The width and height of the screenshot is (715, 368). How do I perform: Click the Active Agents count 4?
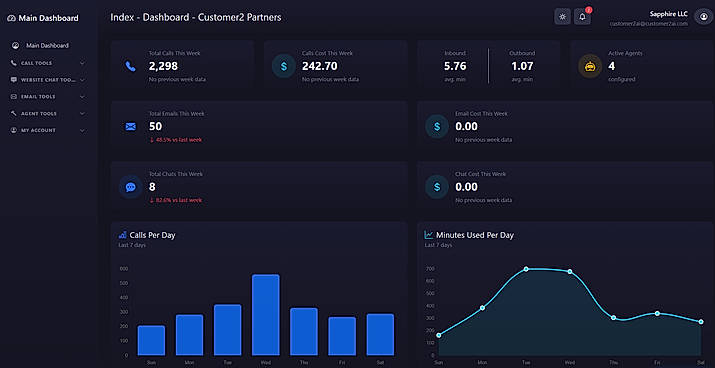tap(611, 66)
